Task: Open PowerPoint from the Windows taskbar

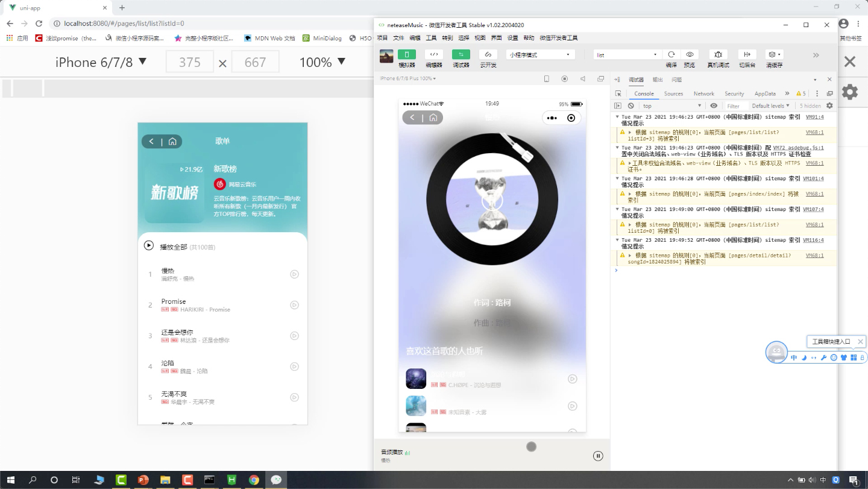Action: (143, 480)
